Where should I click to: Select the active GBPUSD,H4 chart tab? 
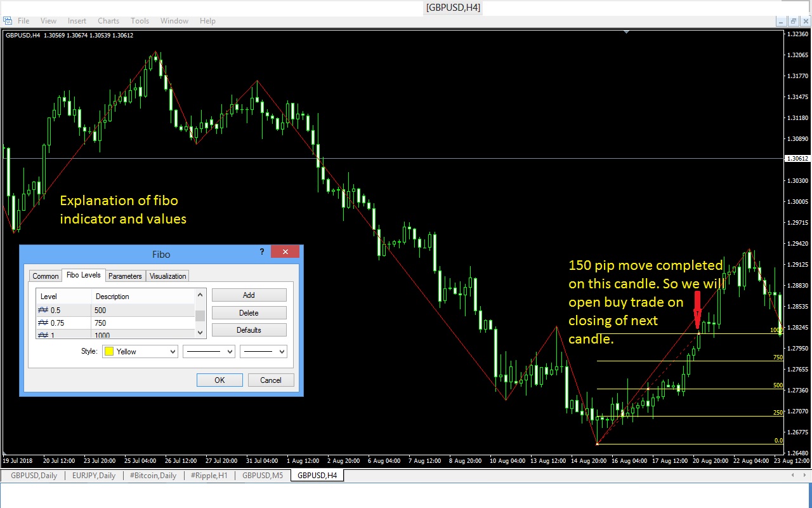pos(317,475)
